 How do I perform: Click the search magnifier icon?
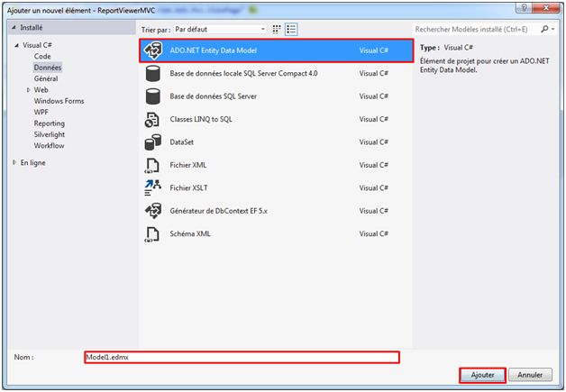[544, 29]
